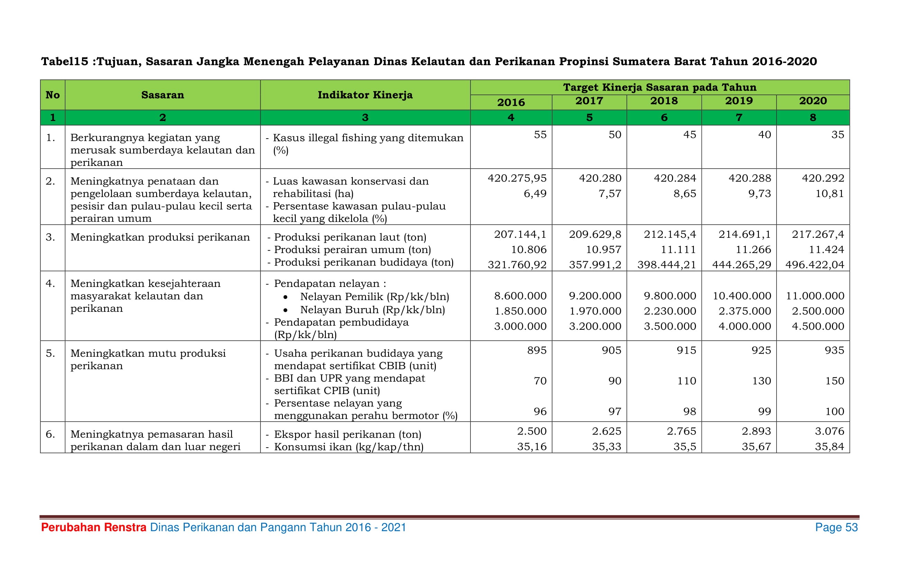Screen dimensions: 899x588
Task: Click the value '2.375.000'
Action: point(744,311)
